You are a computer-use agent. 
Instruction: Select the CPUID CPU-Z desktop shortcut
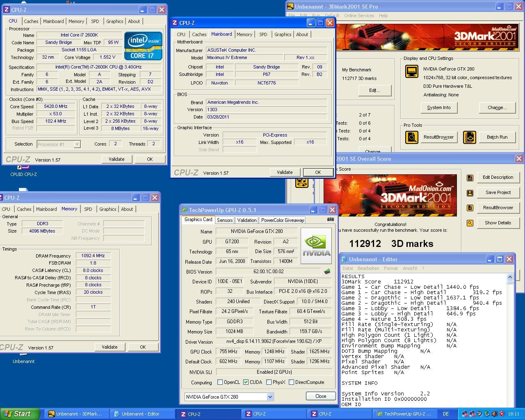[23, 171]
